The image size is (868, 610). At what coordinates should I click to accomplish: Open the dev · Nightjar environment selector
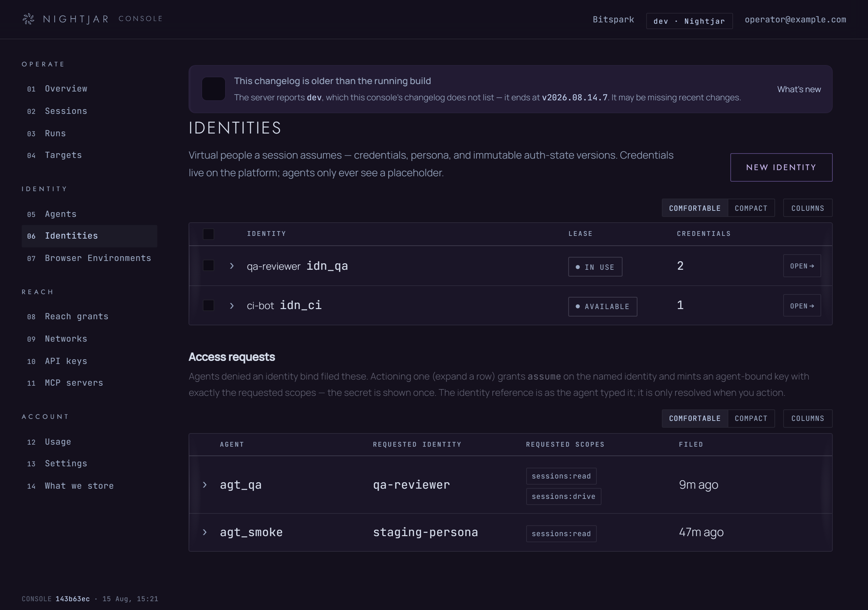689,21
